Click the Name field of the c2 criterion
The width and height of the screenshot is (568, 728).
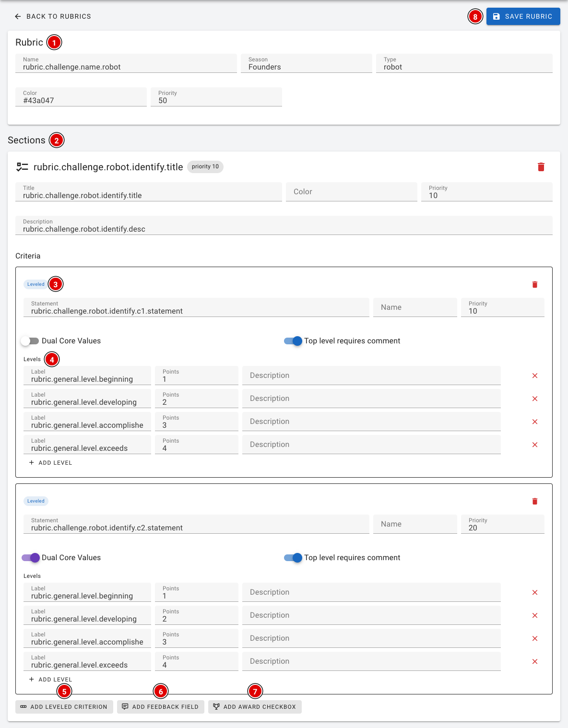coord(415,524)
